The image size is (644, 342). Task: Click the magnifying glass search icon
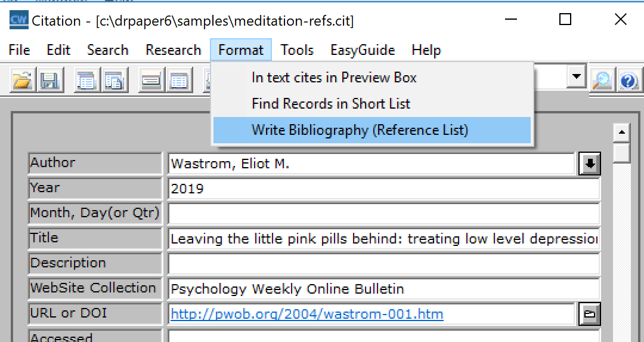pos(602,81)
